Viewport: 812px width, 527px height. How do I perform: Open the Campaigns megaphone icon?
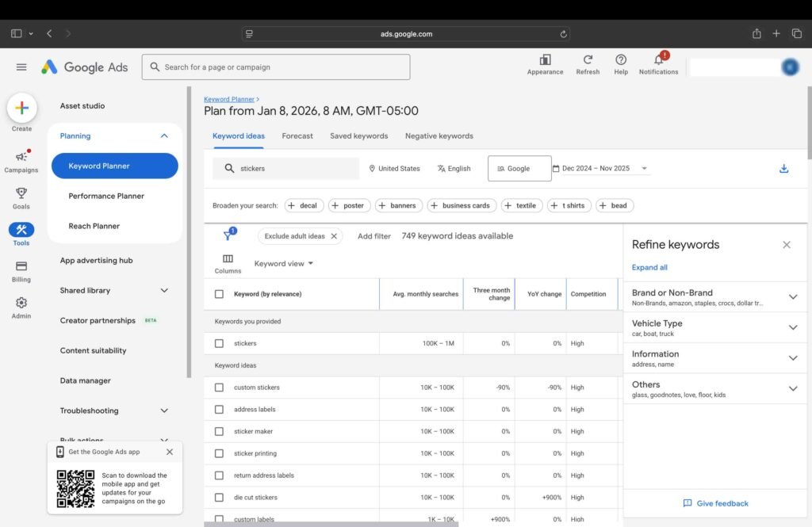coord(21,157)
